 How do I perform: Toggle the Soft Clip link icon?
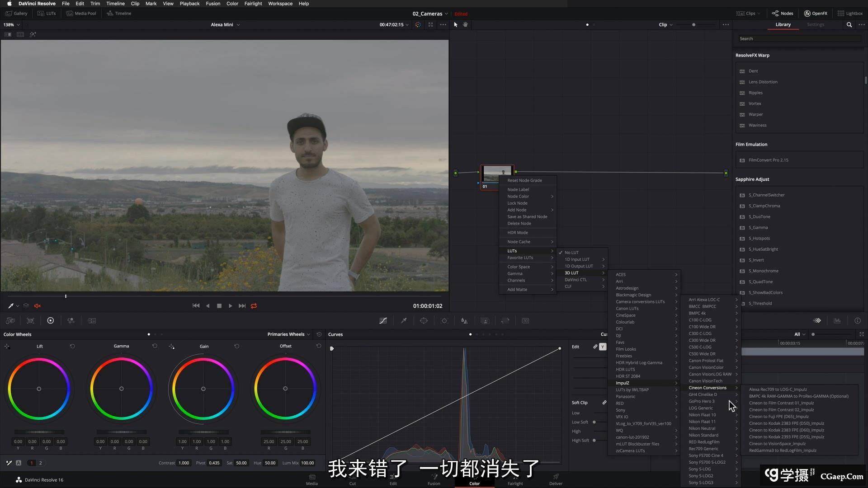pos(604,403)
